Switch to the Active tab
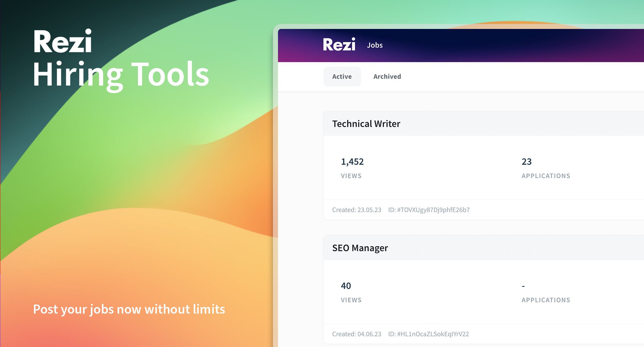Screen dimensions: 644x347 (x=342, y=76)
